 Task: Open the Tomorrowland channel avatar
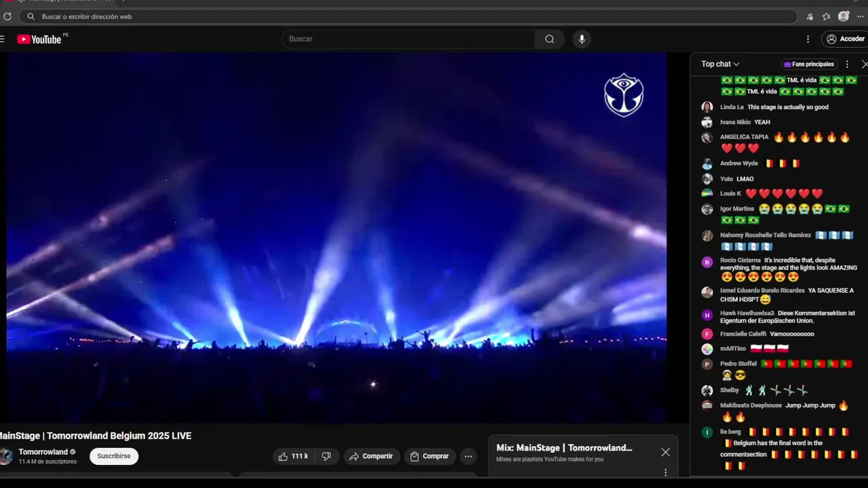tap(5, 456)
